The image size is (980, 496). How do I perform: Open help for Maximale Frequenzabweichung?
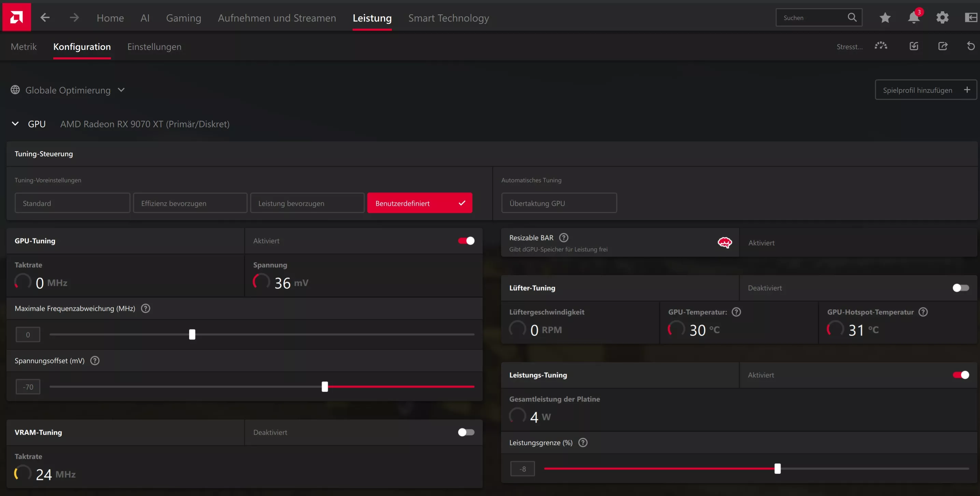[145, 309]
